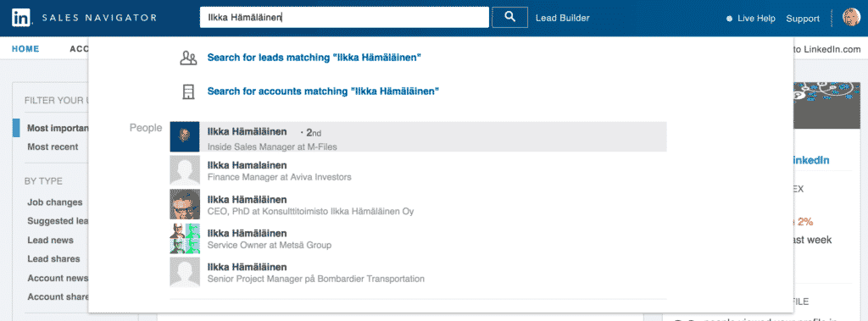Open Lead Builder
The width and height of the screenshot is (868, 321).
pos(563,18)
